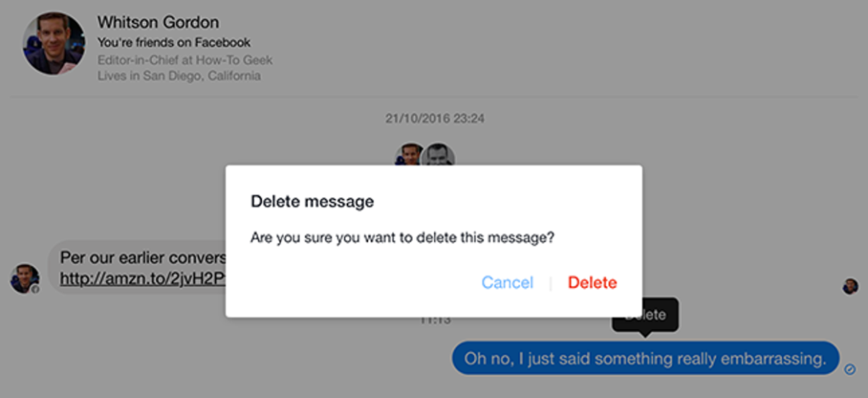Click the 'You're friends on Facebook' line
868x398 pixels.
pyautogui.click(x=174, y=43)
